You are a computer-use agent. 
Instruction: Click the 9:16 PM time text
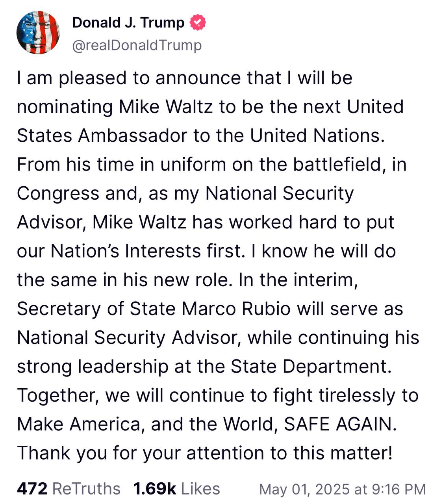click(x=398, y=489)
